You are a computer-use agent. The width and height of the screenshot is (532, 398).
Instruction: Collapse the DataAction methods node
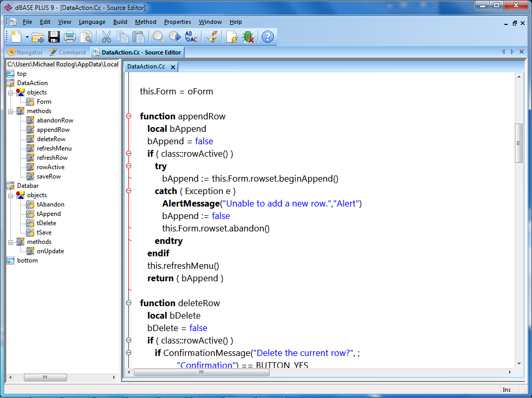pos(11,111)
